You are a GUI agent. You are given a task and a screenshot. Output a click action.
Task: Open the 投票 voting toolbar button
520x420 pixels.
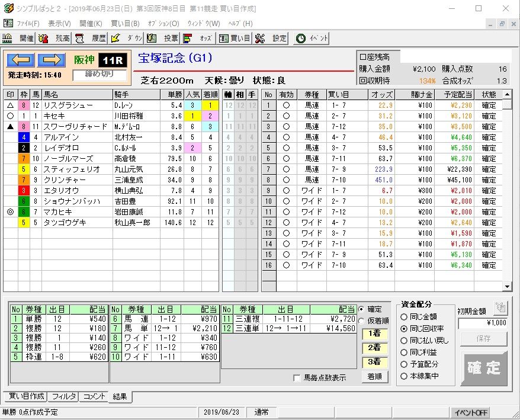162,39
